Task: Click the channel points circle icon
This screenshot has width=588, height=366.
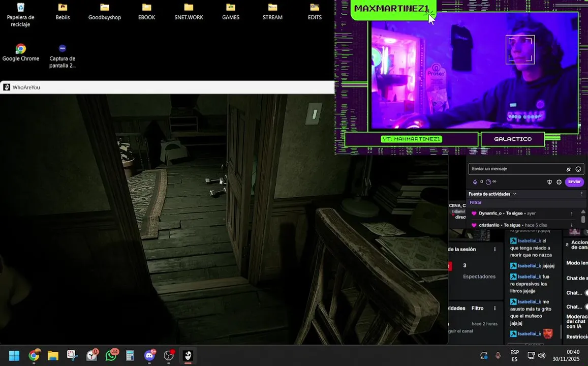Action: point(488,182)
